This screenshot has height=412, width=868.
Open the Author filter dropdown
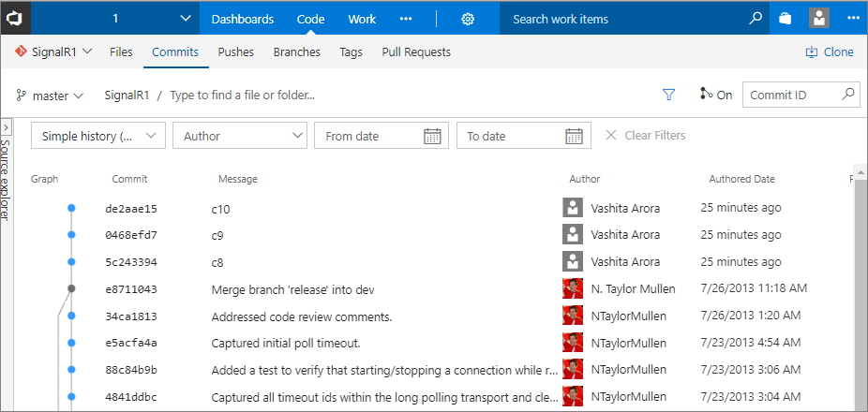tap(240, 136)
